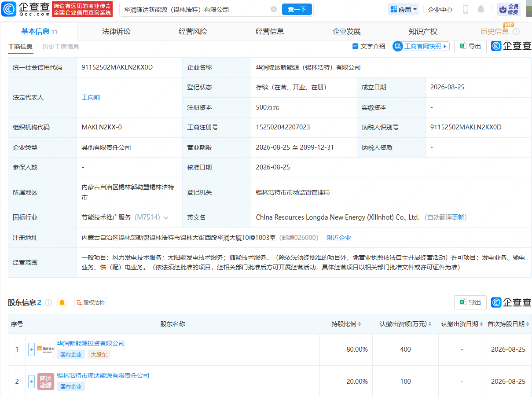Switch to the 经营风险 tab

pyautogui.click(x=193, y=31)
